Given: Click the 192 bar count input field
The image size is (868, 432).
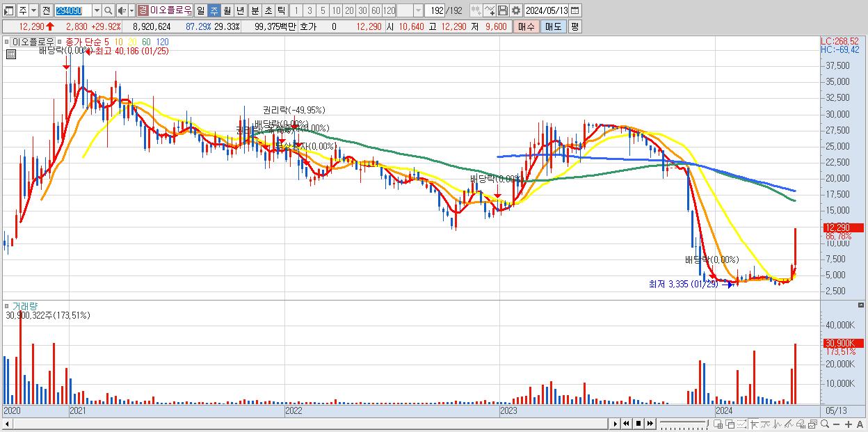Looking at the screenshot, I should point(435,10).
